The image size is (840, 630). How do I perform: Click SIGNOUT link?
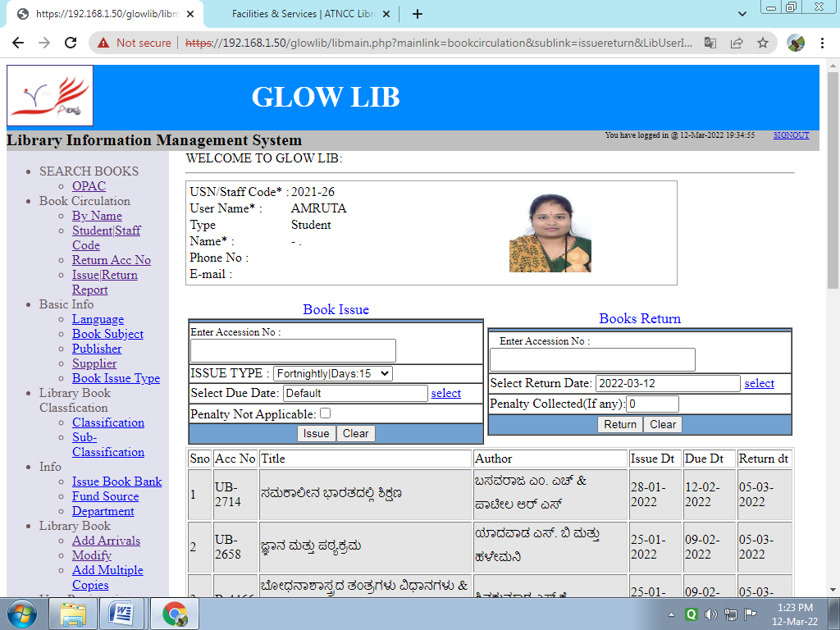pos(791,135)
